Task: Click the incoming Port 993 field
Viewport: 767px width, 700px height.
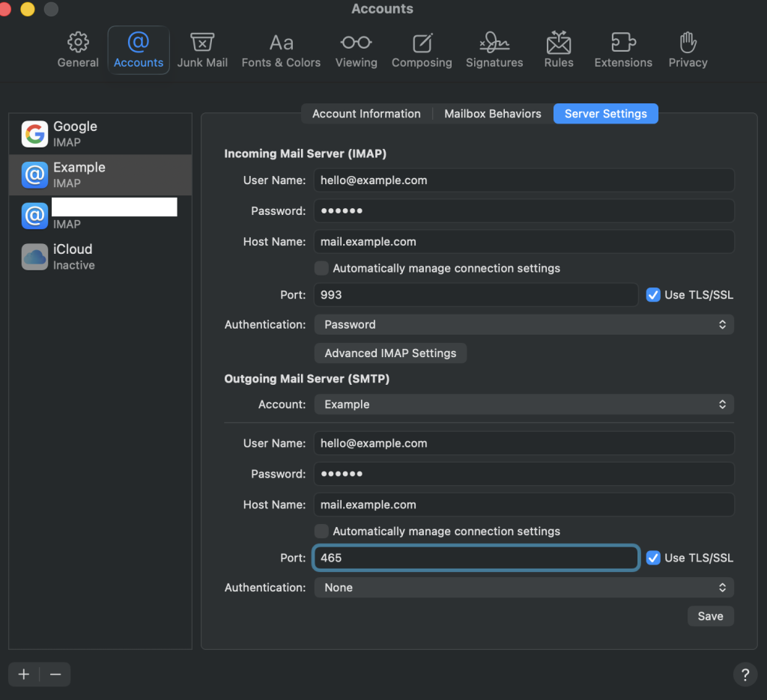Action: point(476,295)
